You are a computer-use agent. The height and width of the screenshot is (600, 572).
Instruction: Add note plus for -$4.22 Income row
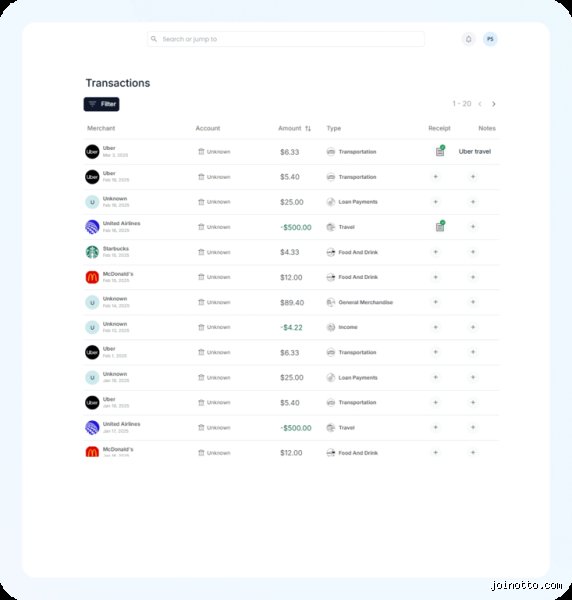(x=473, y=327)
